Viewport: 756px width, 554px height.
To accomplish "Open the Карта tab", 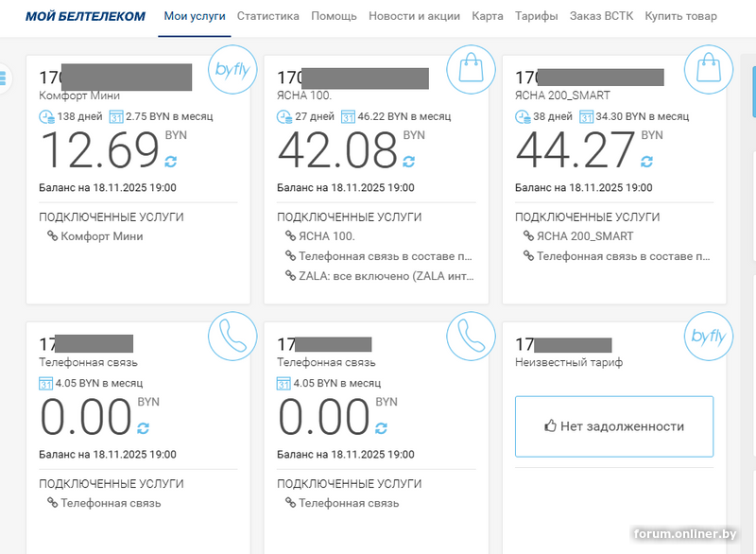I will (x=488, y=16).
